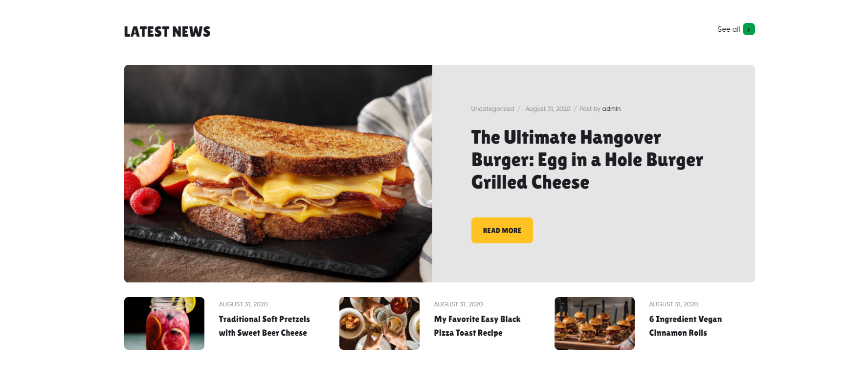This screenshot has height=365, width=868.
Task: Click the cheers drinks table thumbnail
Action: click(x=379, y=323)
